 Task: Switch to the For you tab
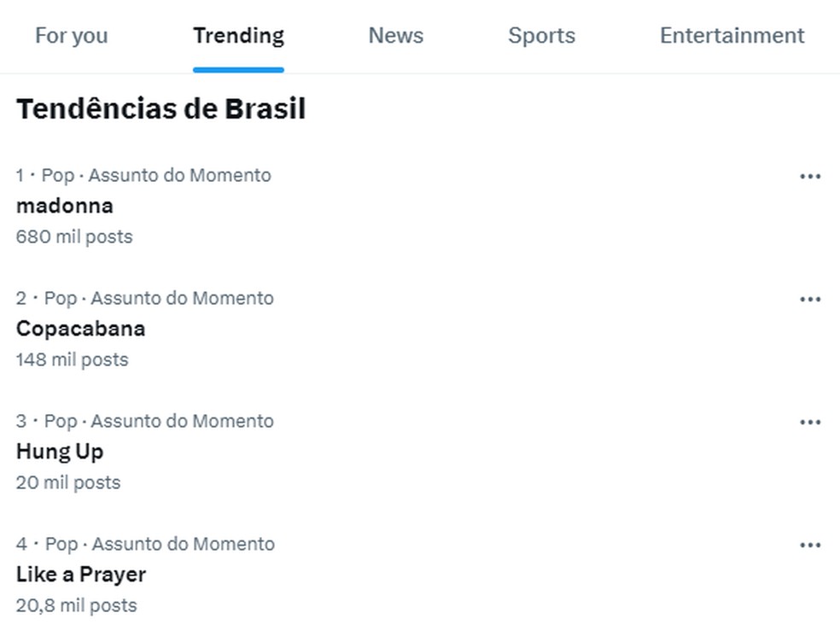[71, 36]
